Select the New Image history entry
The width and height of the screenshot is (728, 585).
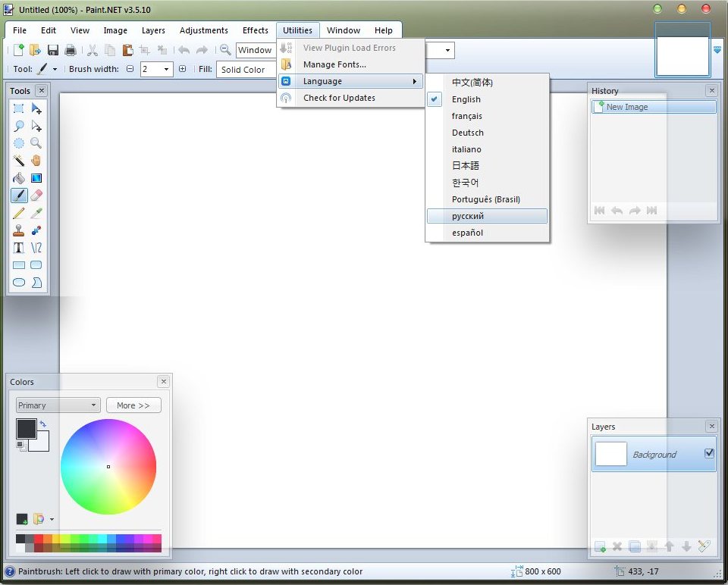point(654,107)
